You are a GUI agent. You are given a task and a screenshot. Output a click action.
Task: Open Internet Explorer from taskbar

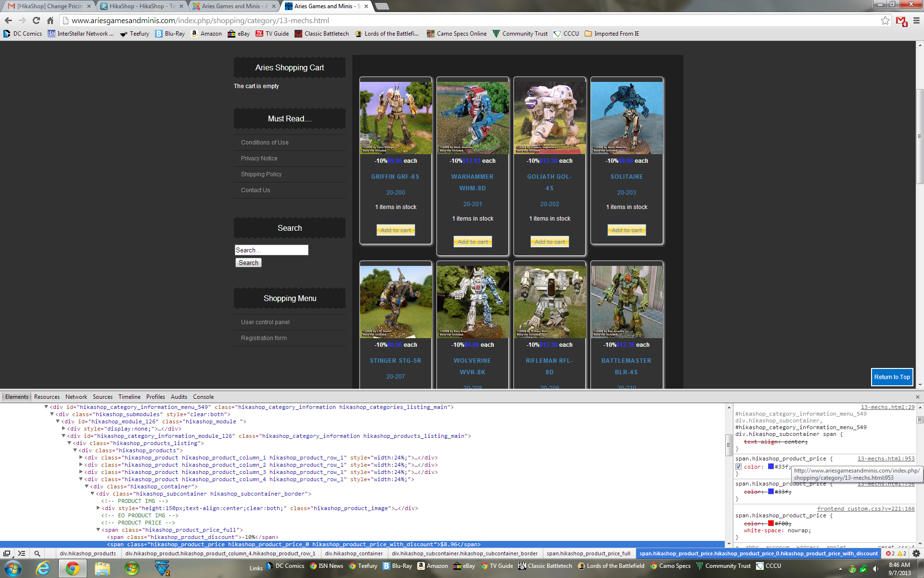coord(43,568)
